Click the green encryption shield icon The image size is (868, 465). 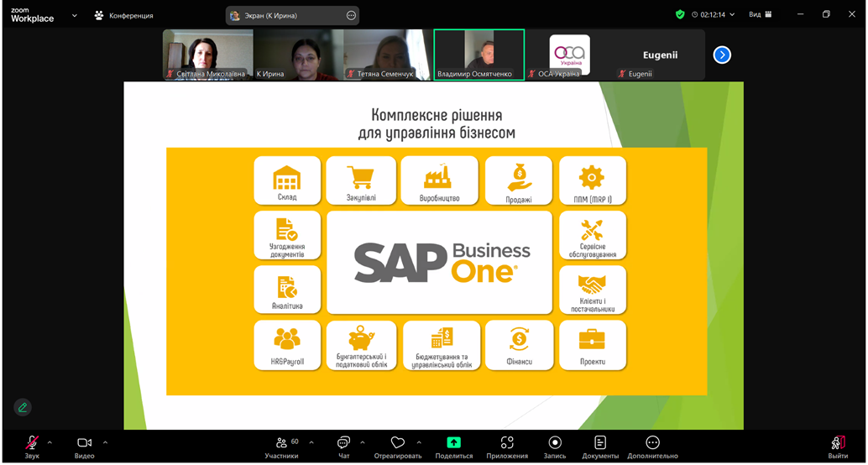[x=680, y=15]
